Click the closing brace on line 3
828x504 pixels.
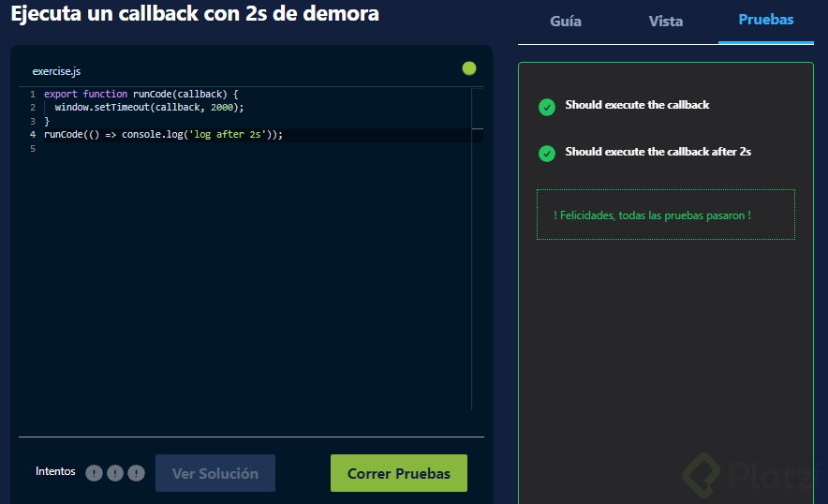[x=47, y=121]
